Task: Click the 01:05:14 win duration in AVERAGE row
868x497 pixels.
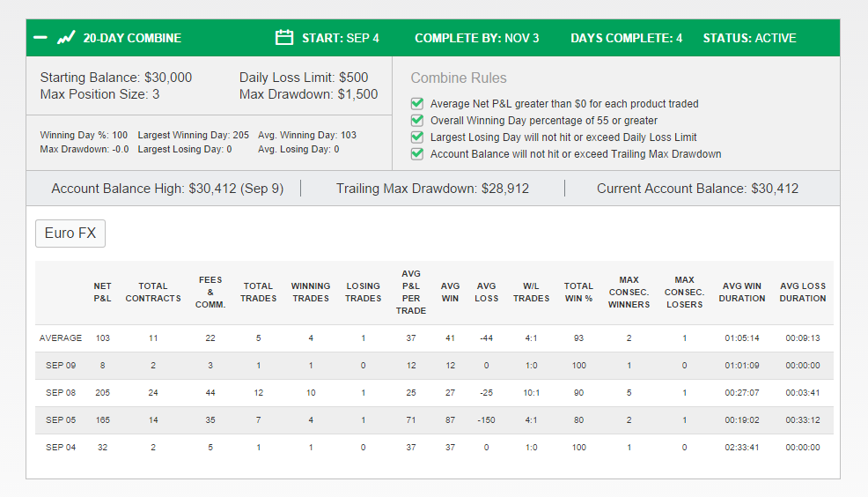Action: coord(742,338)
